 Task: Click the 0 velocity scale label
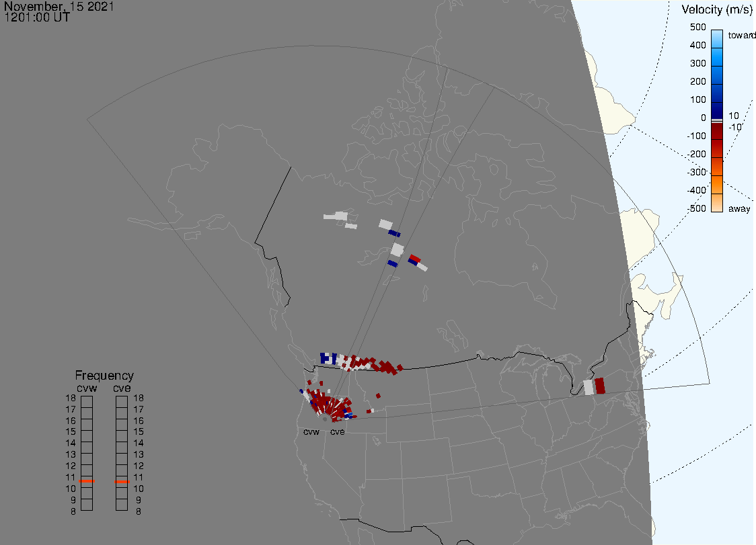pos(704,118)
